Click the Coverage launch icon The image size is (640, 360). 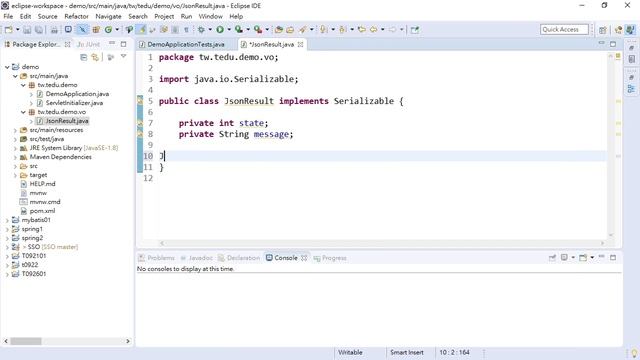(239, 29)
